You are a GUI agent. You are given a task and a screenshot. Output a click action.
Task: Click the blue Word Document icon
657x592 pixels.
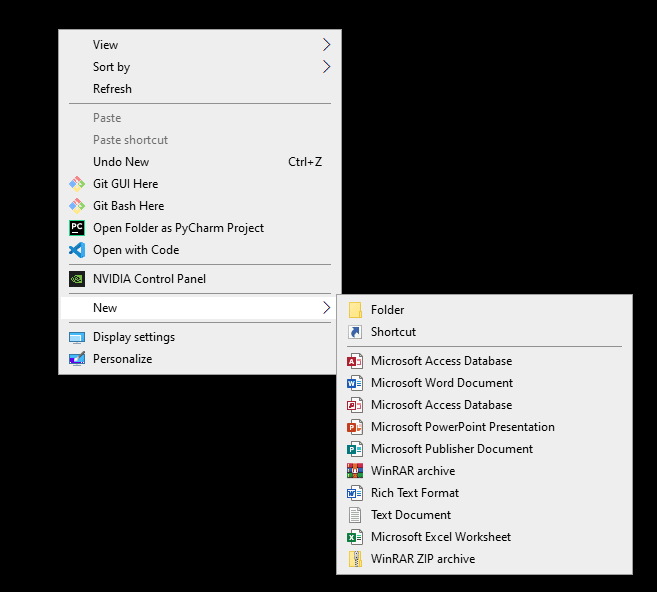pyautogui.click(x=355, y=383)
